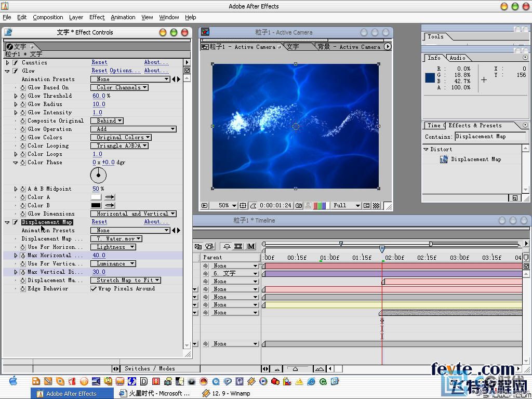Open the Glow Operation dropdown
532x399 pixels.
(134, 129)
